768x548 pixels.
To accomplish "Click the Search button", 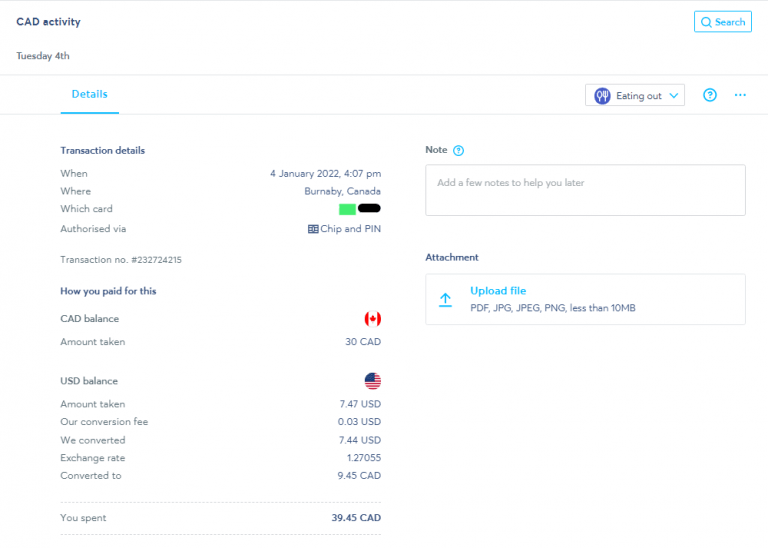I will [x=722, y=22].
